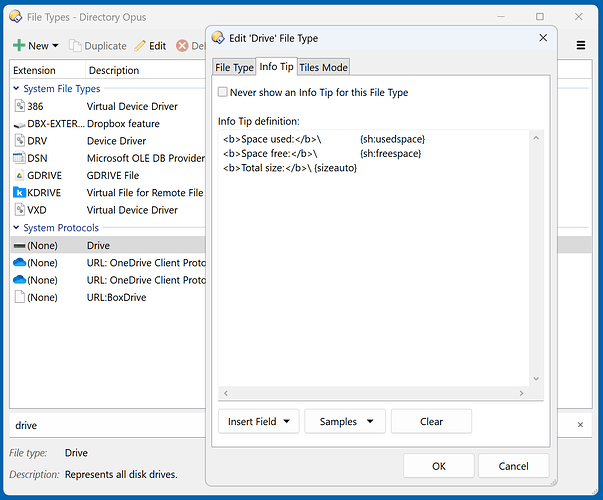The width and height of the screenshot is (603, 500).
Task: Switch to the File Type tab
Action: point(234,67)
